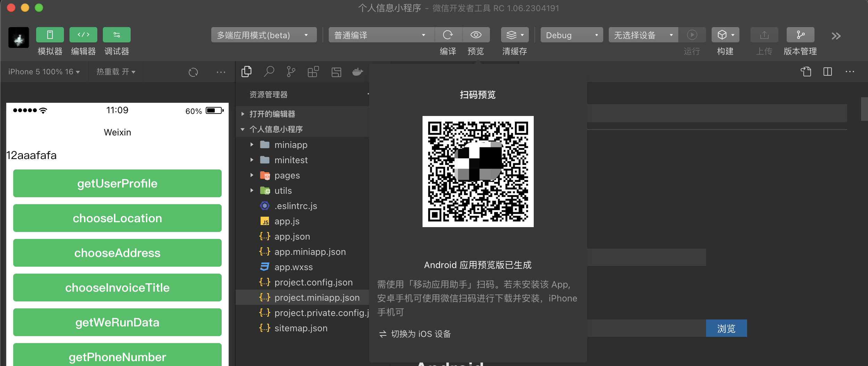Screen dimensions: 868x366
Task: Toggle the hot reload (热重载 开) dropdown
Action: tap(116, 72)
